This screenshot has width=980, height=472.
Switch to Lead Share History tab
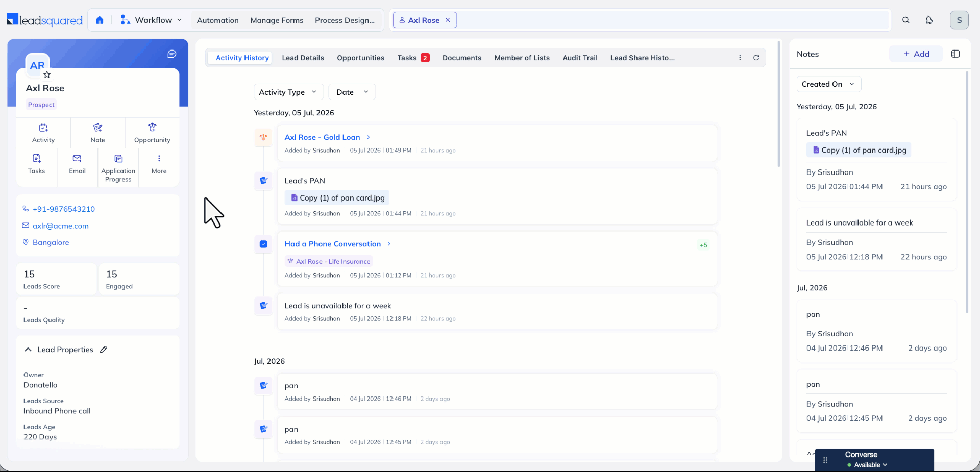click(642, 58)
